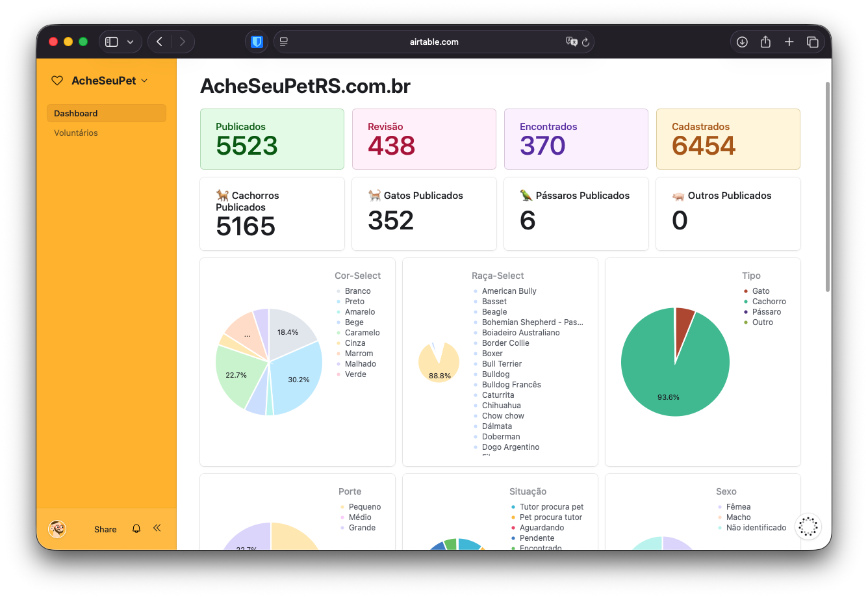The height and width of the screenshot is (598, 868).
Task: Click Fêmea in the Sexo legend
Action: pos(738,507)
